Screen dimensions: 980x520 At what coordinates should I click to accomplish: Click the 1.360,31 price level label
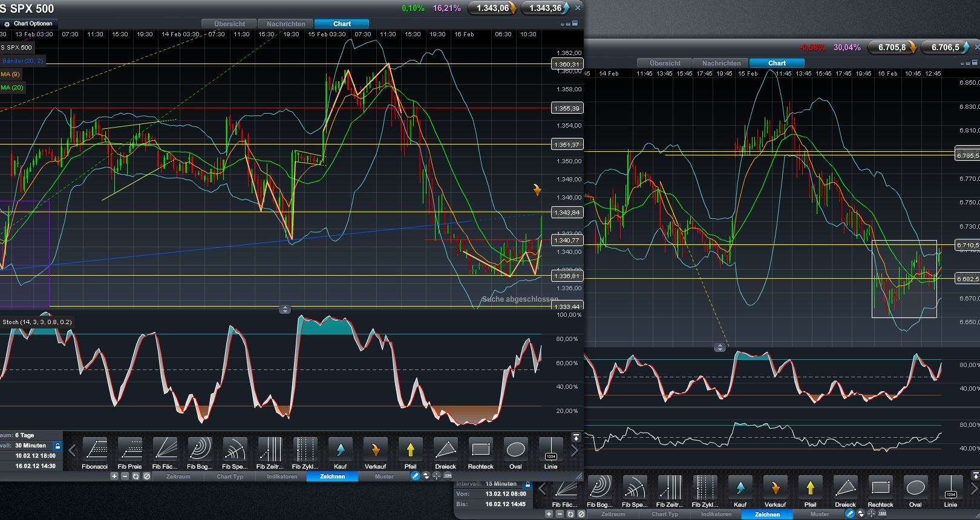[567, 64]
